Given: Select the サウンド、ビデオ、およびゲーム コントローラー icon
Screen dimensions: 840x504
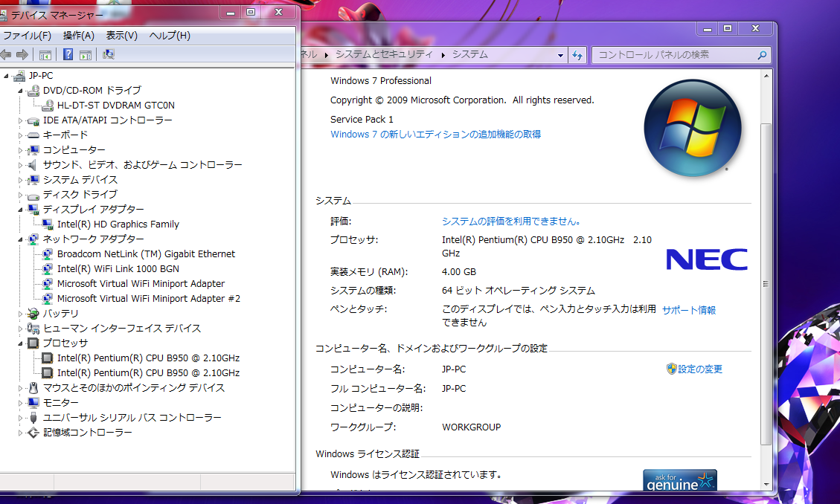Looking at the screenshot, I should pyautogui.click(x=33, y=165).
